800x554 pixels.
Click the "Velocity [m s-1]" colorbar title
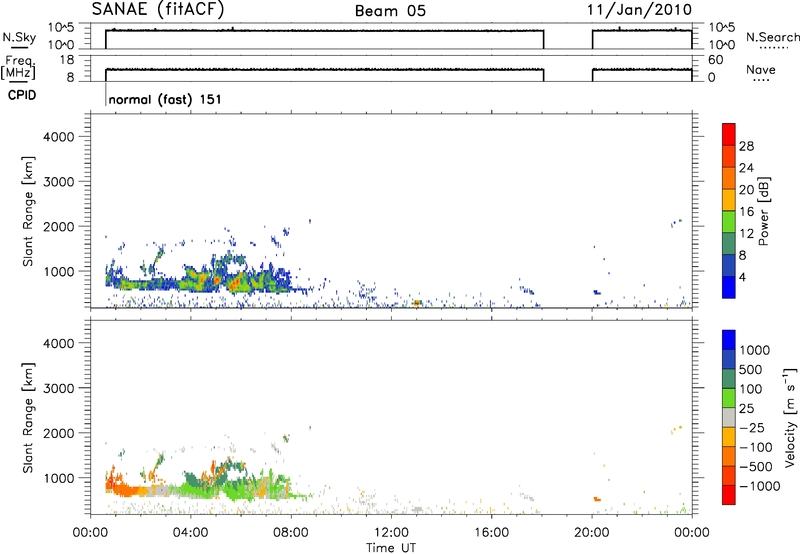[790, 417]
